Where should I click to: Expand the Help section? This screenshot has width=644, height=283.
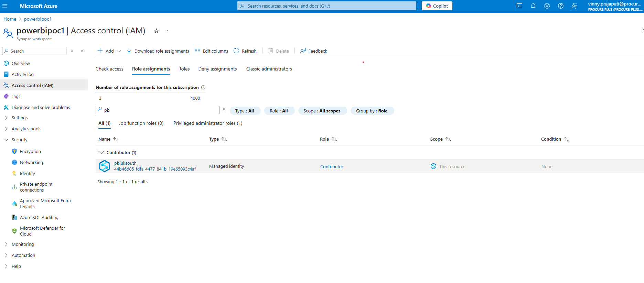tap(16, 266)
